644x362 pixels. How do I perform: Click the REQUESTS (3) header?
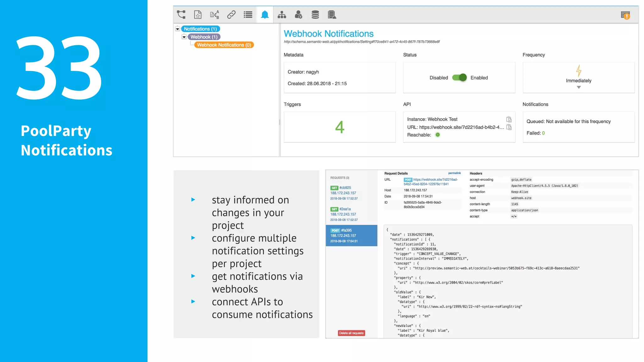[340, 178]
